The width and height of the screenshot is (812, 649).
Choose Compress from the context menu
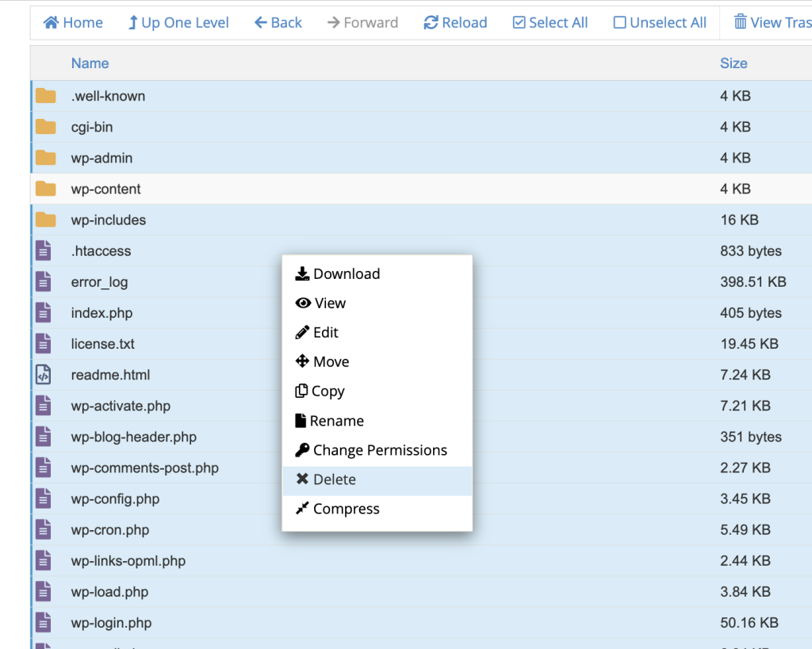click(x=338, y=509)
